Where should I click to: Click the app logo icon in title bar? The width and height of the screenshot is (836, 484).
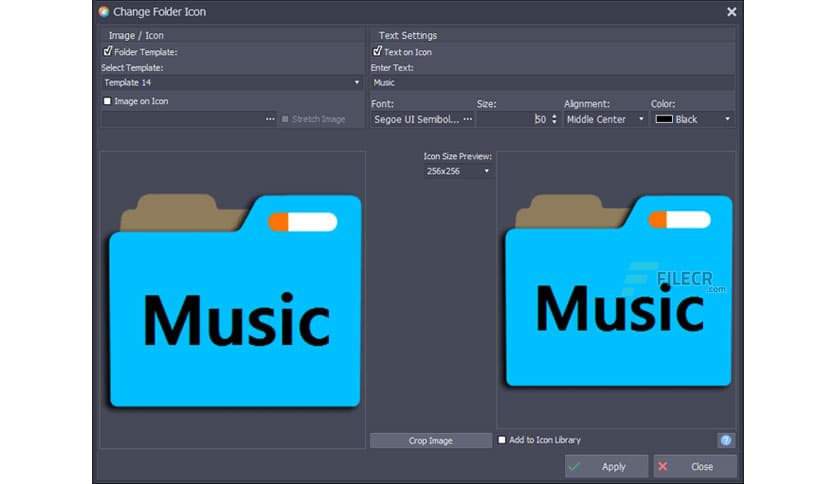point(104,11)
